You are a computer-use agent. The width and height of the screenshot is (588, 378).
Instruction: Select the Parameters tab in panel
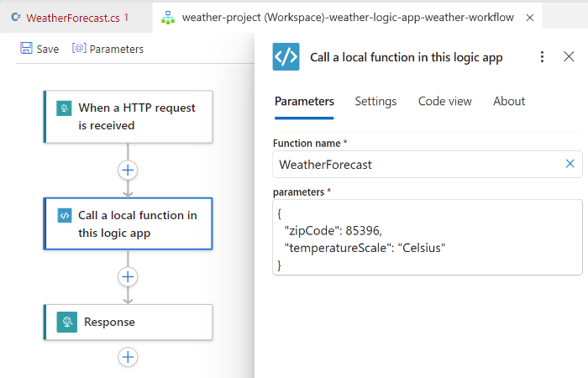pyautogui.click(x=304, y=101)
